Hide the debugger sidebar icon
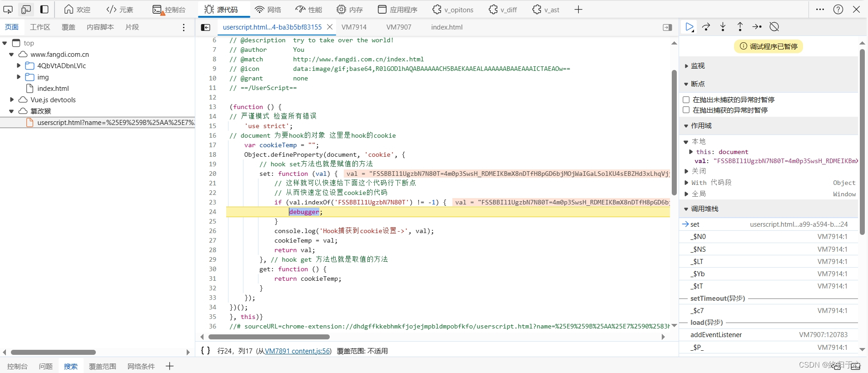This screenshot has width=868, height=373. (x=667, y=27)
